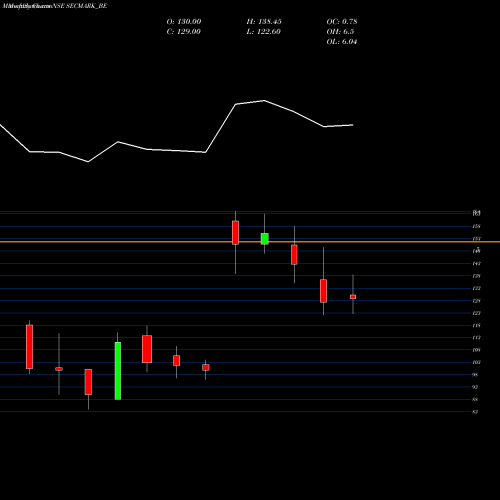The image size is (500, 500).
Task: Select the high value H: 138.45
Action: tap(264, 22)
